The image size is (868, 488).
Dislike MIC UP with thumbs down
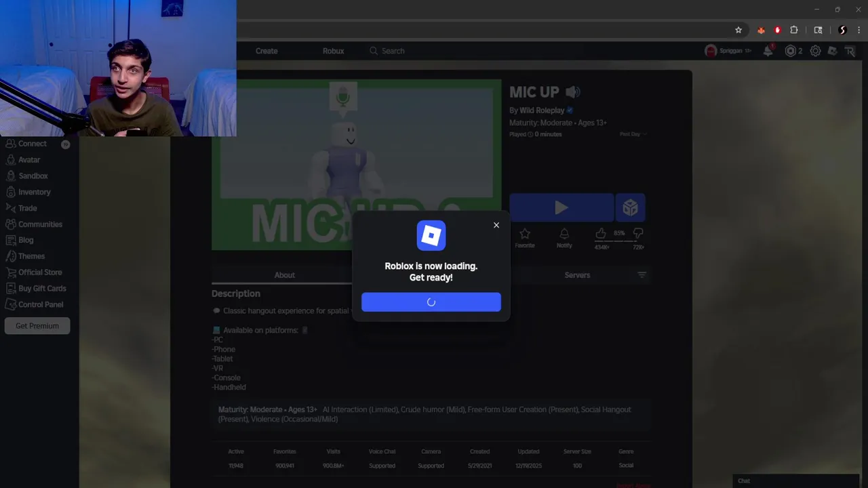638,234
